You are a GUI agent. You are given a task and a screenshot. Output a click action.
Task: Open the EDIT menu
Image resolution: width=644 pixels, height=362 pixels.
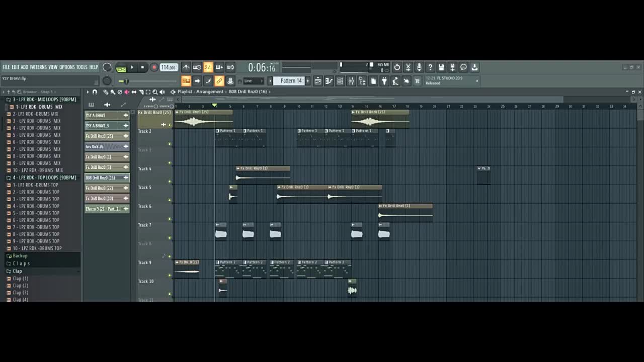tap(16, 67)
